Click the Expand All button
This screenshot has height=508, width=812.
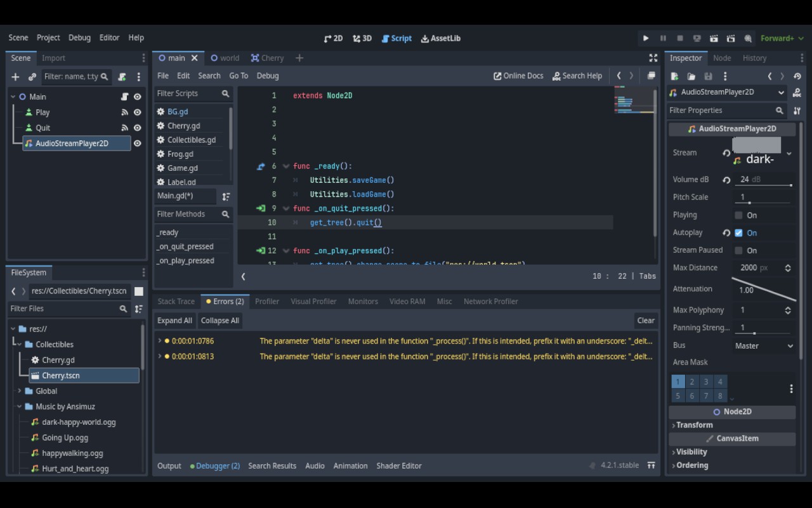coord(174,321)
